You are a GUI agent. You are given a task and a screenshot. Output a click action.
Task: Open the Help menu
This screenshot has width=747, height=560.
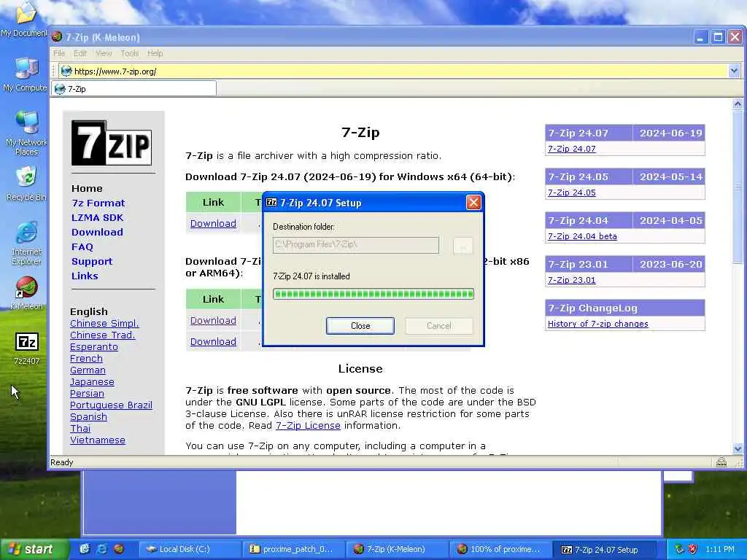[155, 53]
